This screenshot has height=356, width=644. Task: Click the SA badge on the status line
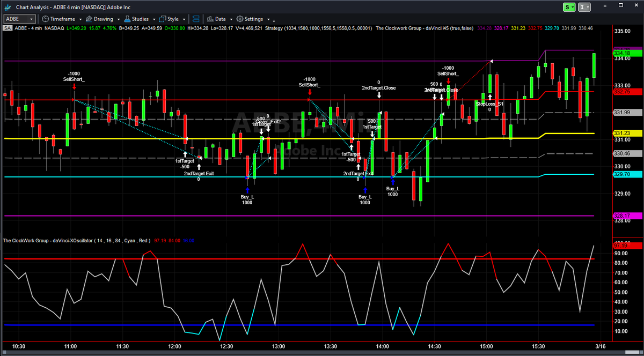(x=8, y=28)
